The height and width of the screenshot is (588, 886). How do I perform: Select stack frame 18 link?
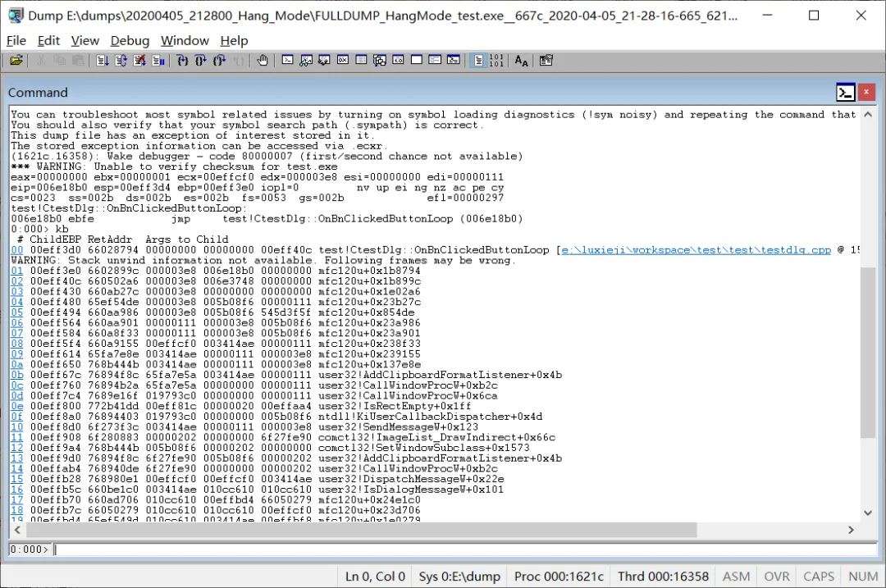coord(17,510)
